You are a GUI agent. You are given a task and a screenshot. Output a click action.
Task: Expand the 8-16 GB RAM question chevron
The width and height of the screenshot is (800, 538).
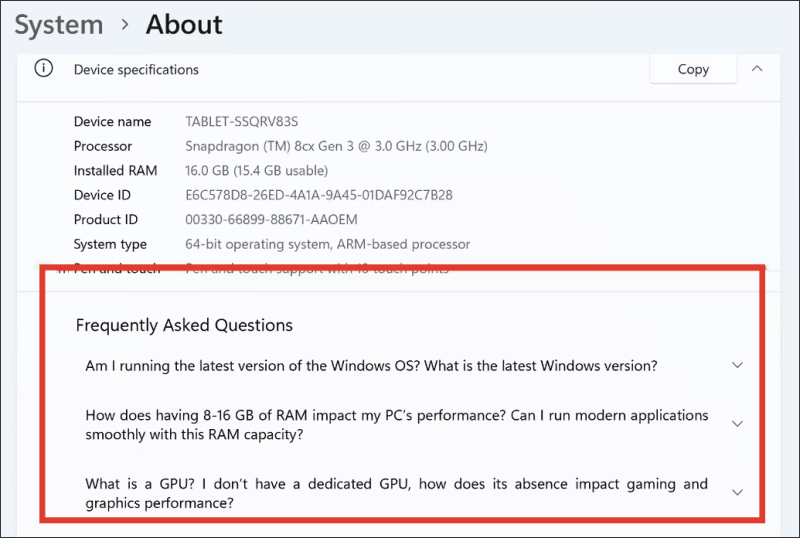point(737,424)
